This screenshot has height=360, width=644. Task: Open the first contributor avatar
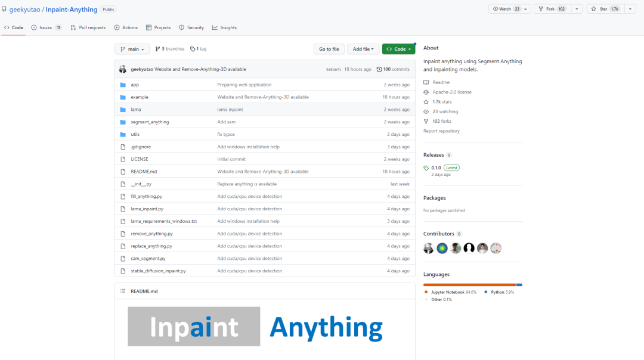click(429, 248)
